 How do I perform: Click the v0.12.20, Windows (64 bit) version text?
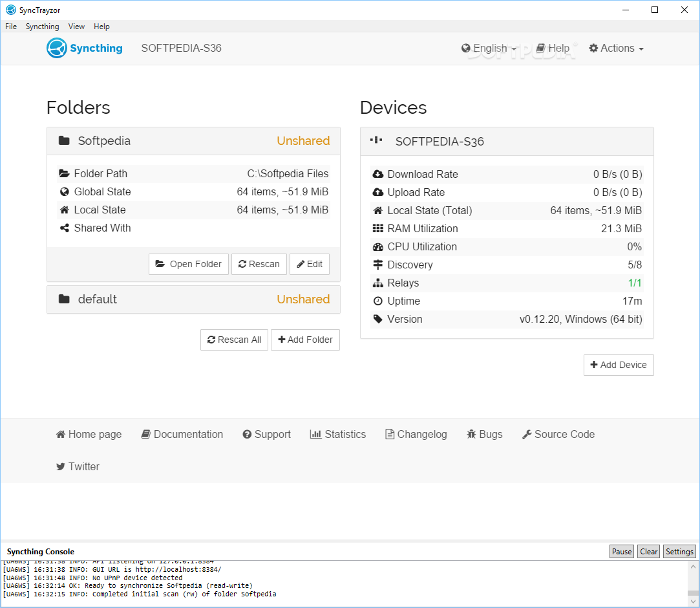580,319
